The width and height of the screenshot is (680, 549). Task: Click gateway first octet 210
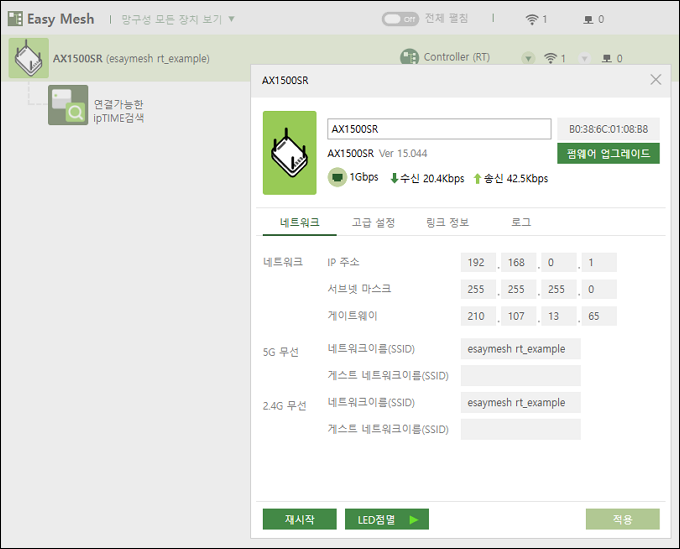pyautogui.click(x=478, y=316)
